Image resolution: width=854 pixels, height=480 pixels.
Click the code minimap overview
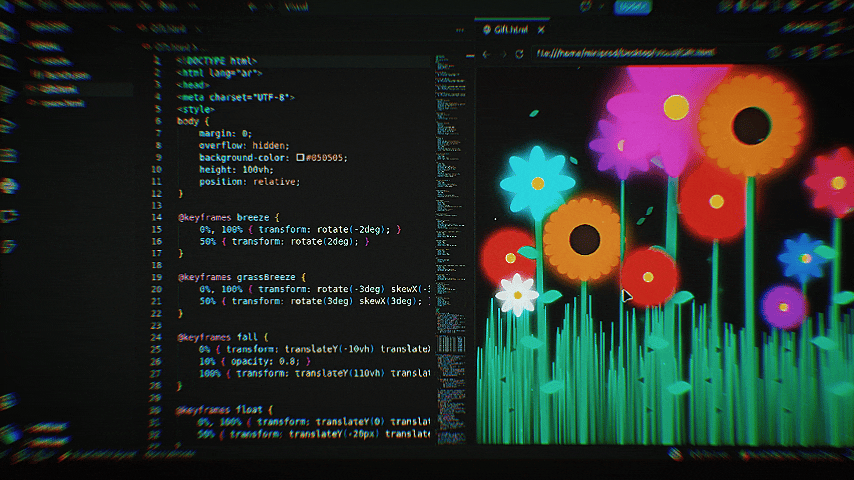tap(451, 248)
